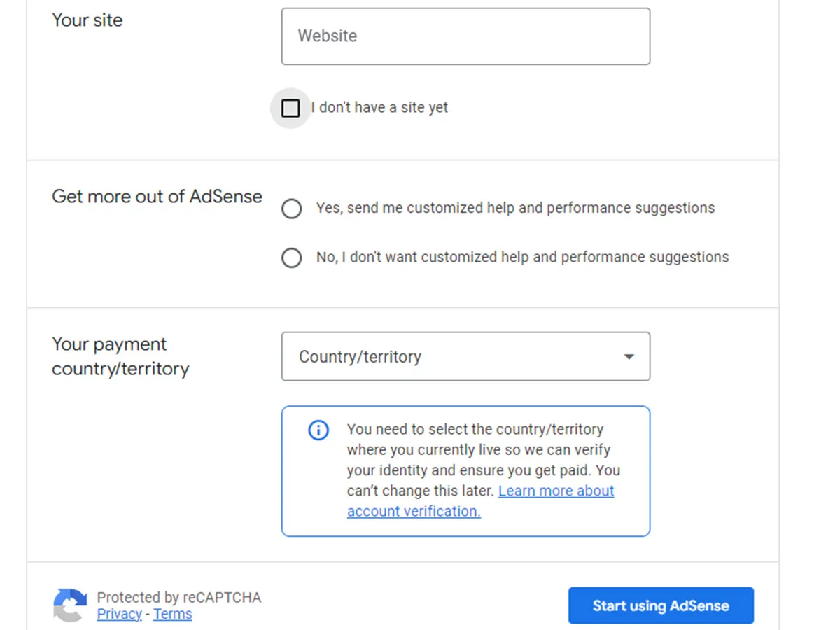
Task: Tick the "I don't have a site yet" checkbox
Action: pos(290,108)
